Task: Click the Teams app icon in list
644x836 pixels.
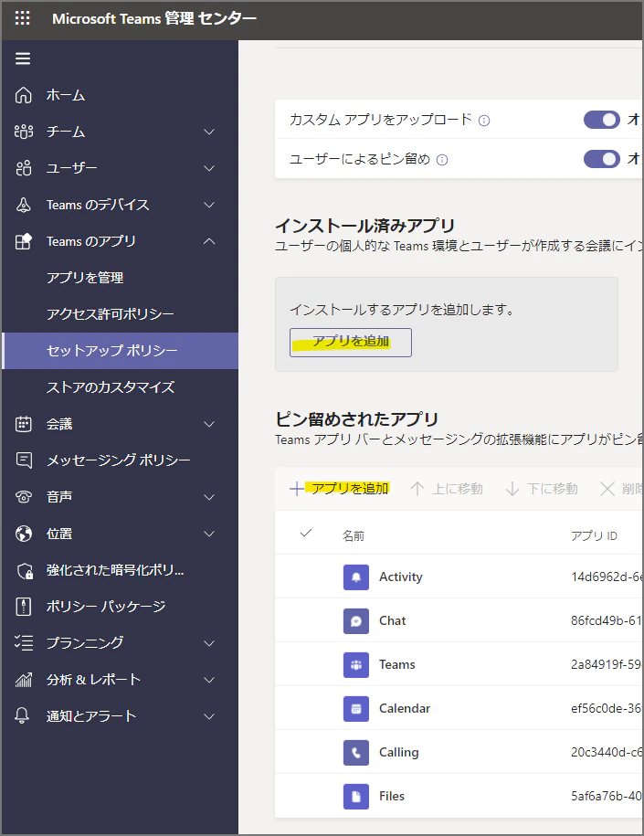Action: click(356, 665)
